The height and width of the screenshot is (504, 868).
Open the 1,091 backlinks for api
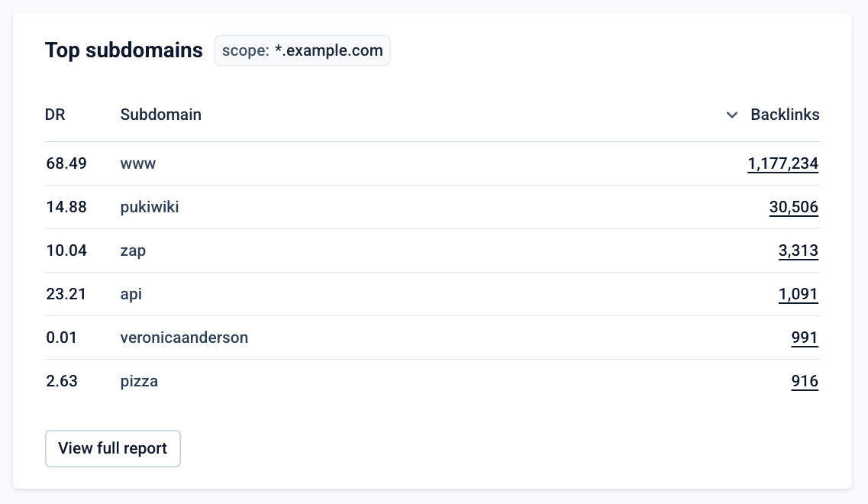tap(799, 294)
